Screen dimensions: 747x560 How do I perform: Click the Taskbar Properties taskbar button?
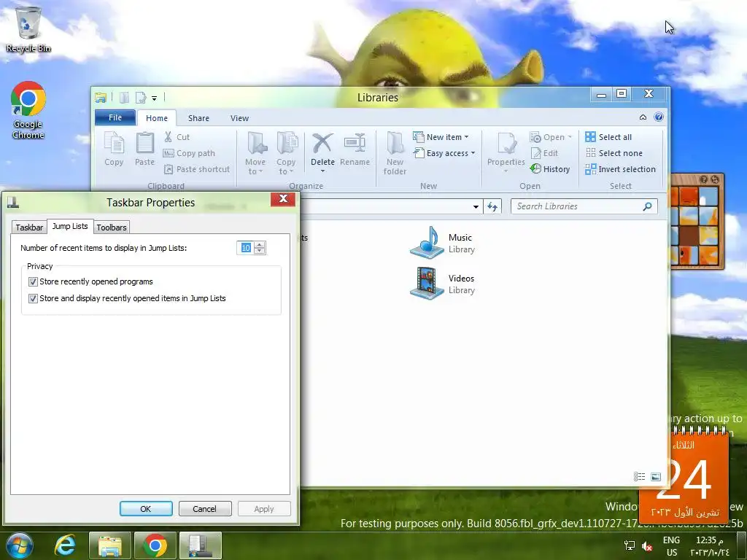[200, 545]
